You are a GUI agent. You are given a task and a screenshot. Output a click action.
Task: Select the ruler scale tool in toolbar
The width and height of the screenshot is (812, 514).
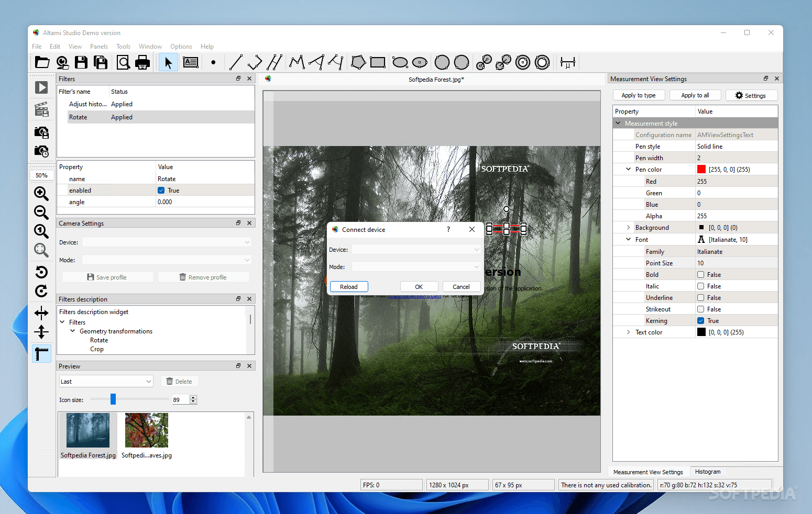568,63
